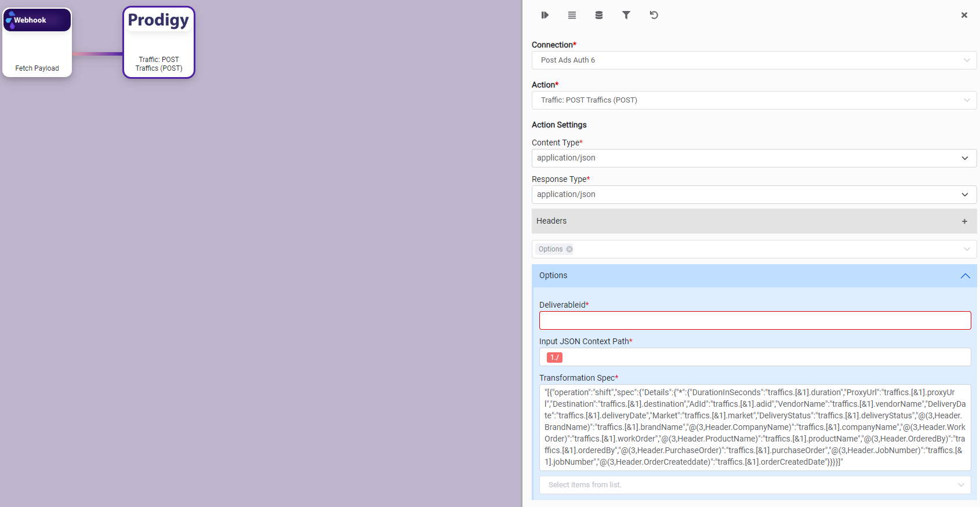Click the filter funnel icon
The width and height of the screenshot is (980, 507).
[626, 15]
